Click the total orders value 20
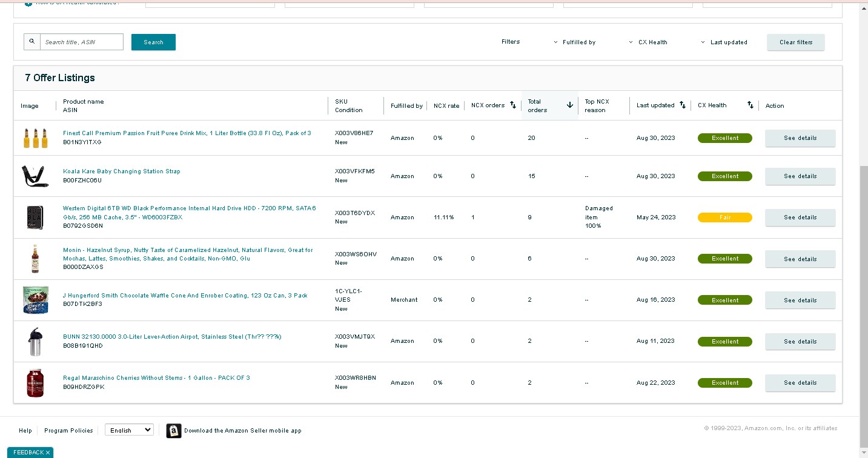 click(x=532, y=138)
